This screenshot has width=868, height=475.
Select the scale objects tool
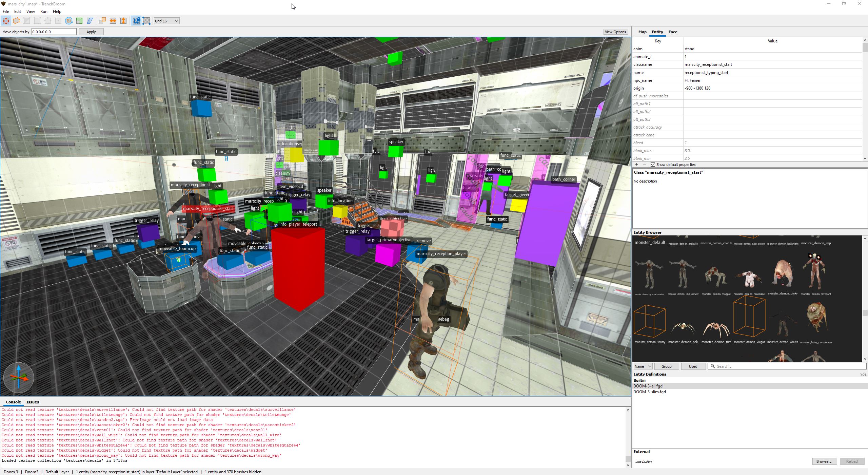click(79, 21)
